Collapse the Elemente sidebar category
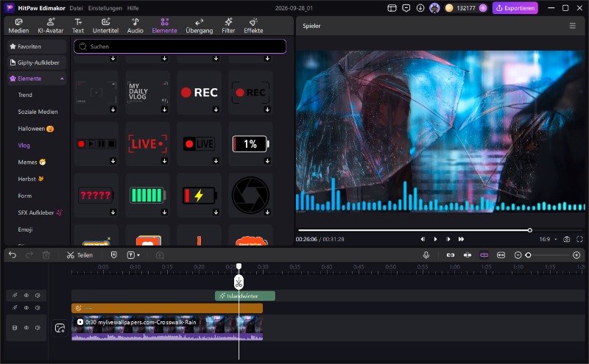 click(62, 79)
